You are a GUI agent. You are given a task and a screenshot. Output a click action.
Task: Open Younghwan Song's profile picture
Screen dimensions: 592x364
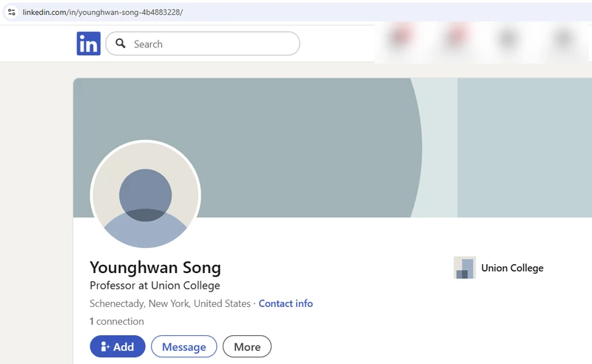145,195
